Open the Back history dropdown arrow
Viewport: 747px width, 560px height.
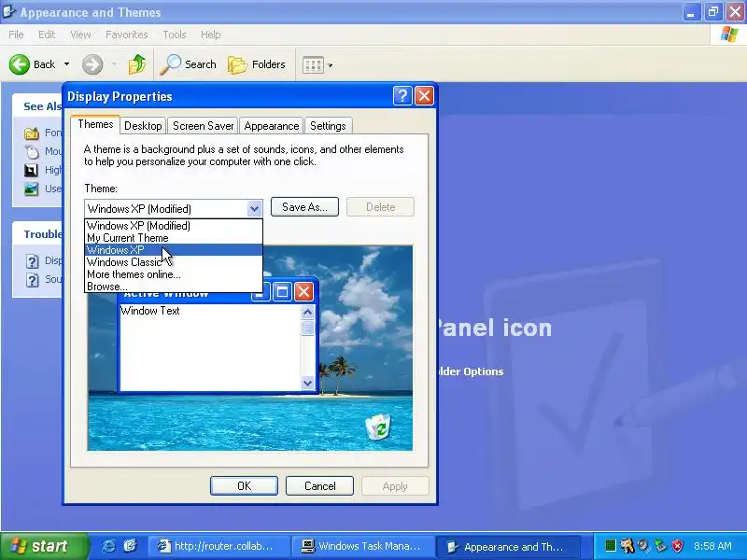click(x=66, y=64)
